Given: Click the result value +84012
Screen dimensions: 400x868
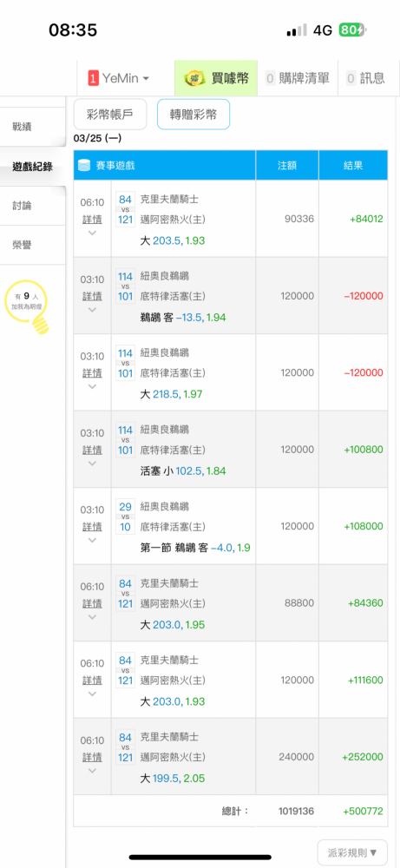Looking at the screenshot, I should point(366,220).
